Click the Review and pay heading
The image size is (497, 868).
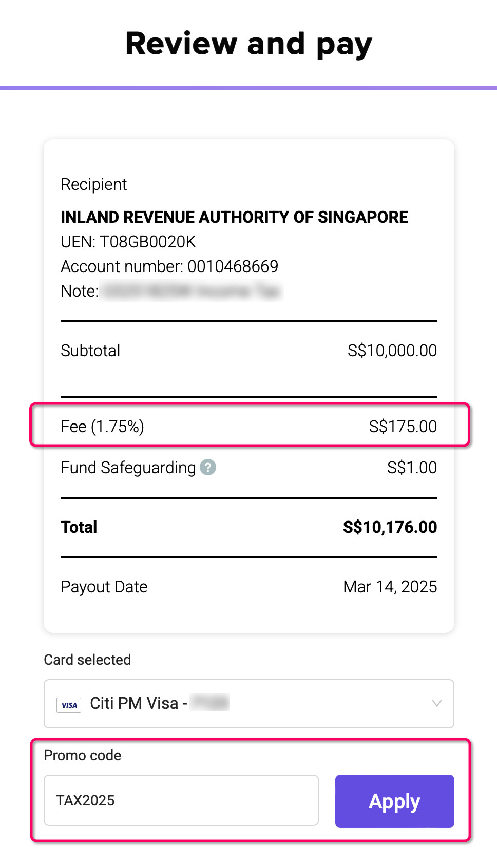[249, 44]
